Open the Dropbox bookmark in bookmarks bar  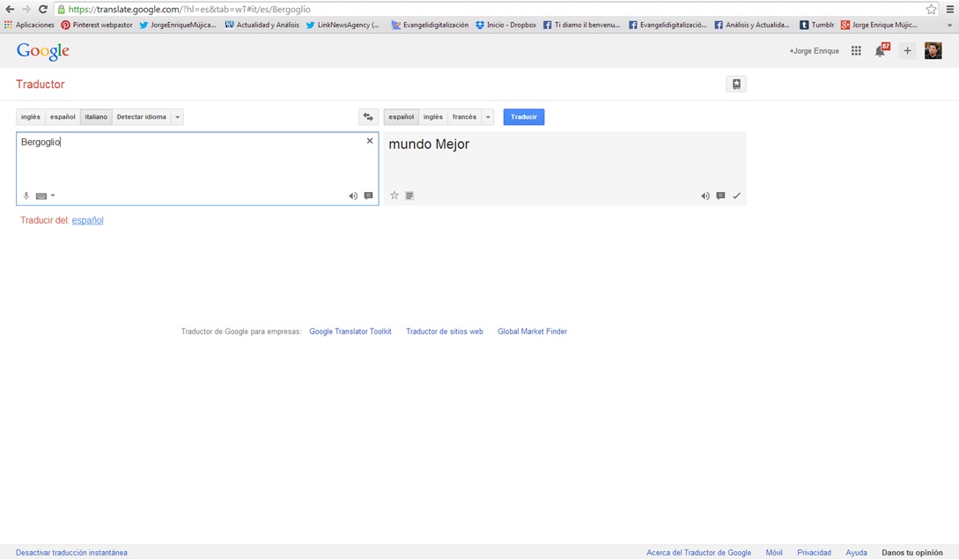click(506, 25)
